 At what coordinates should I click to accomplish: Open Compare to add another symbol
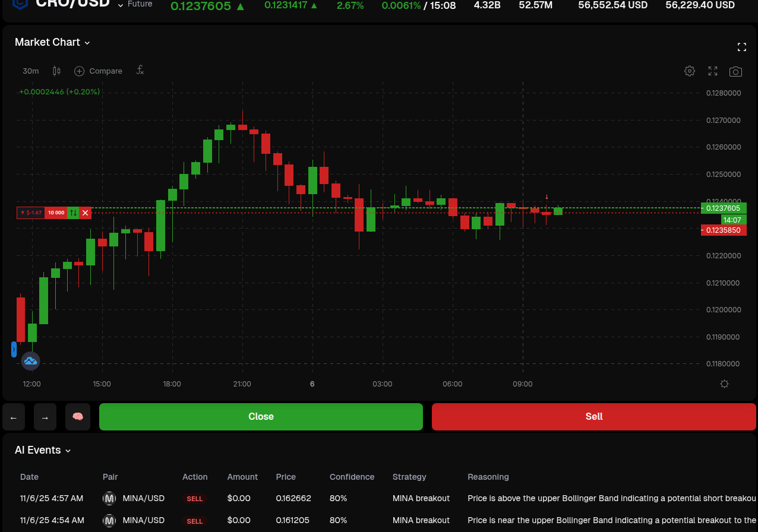coord(98,71)
